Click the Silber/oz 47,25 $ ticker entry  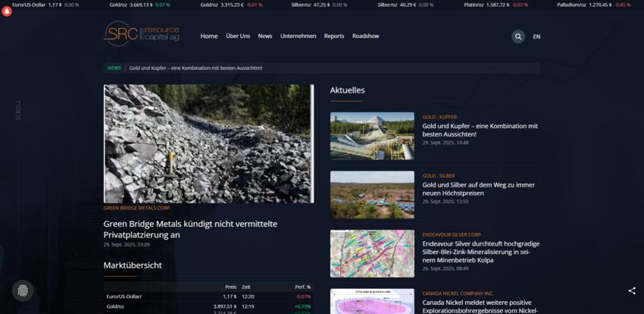(319, 5)
